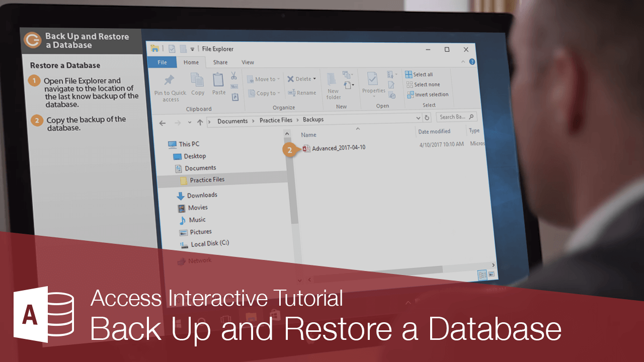Select Downloads in navigation pane
This screenshot has height=362, width=644.
click(197, 195)
